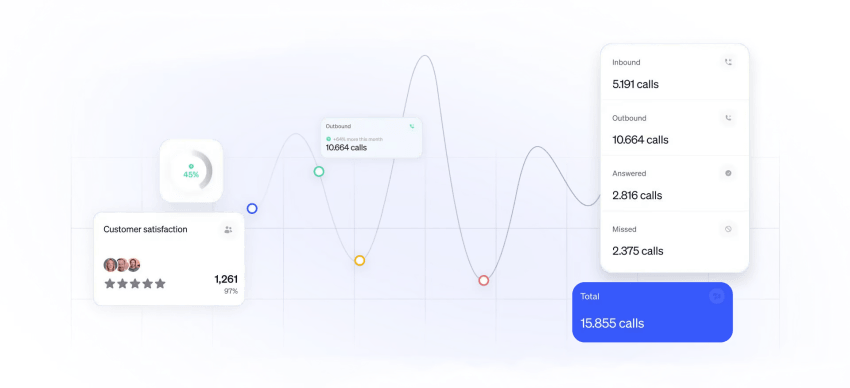Image resolution: width=850 pixels, height=388 pixels.
Task: Click the blue Total 15.855 calls card
Action: (652, 312)
